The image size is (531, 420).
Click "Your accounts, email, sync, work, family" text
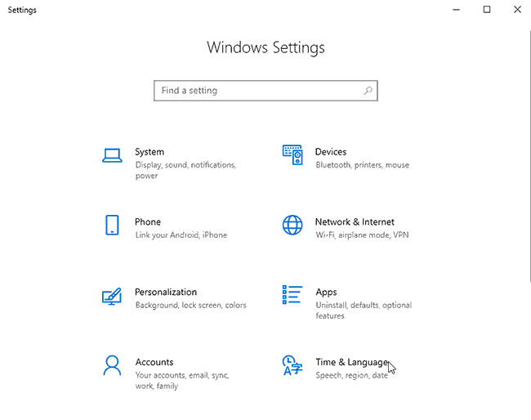click(182, 381)
